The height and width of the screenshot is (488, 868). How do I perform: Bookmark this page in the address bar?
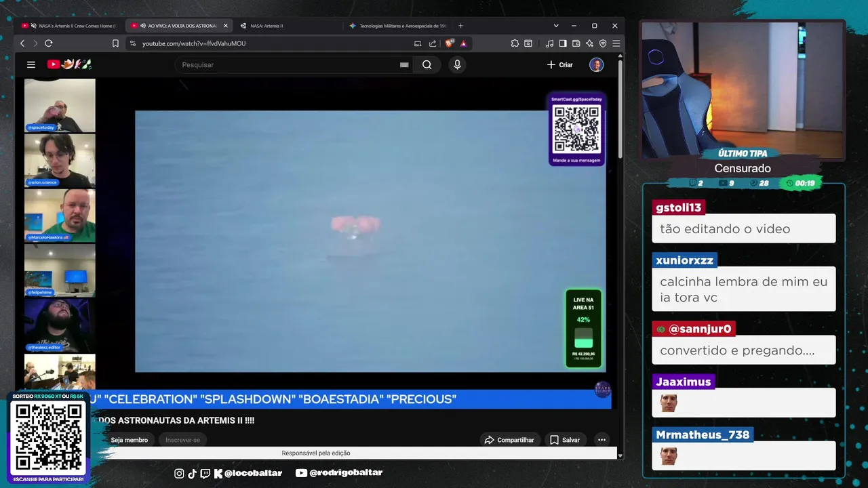click(115, 43)
